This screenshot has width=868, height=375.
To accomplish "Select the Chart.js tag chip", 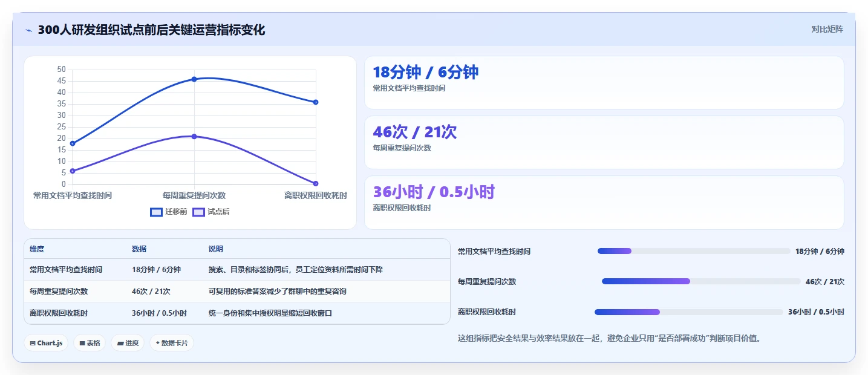I will click(x=46, y=343).
